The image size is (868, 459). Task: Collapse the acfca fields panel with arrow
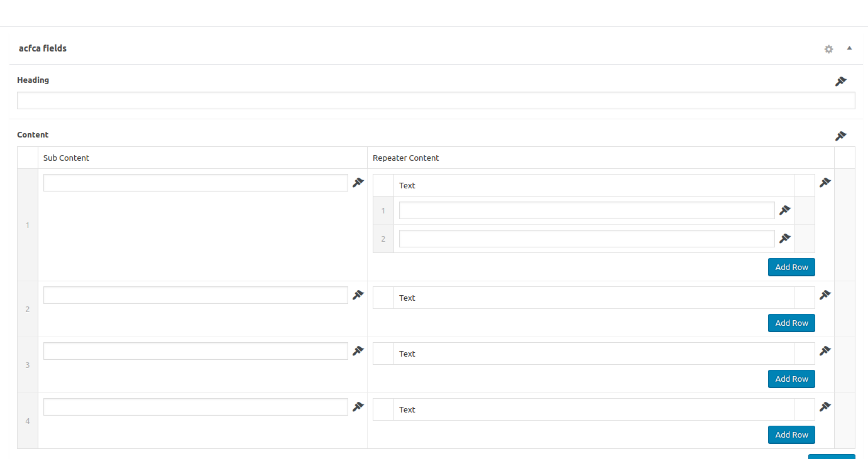pos(849,48)
